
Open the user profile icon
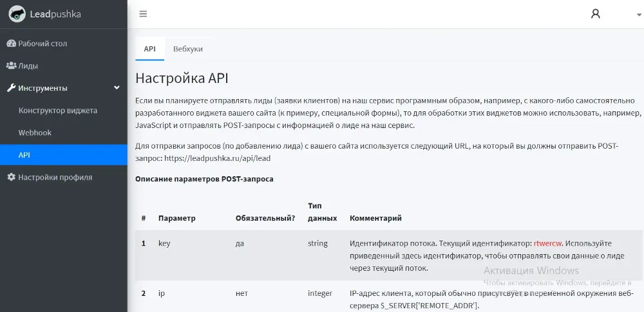[595, 14]
